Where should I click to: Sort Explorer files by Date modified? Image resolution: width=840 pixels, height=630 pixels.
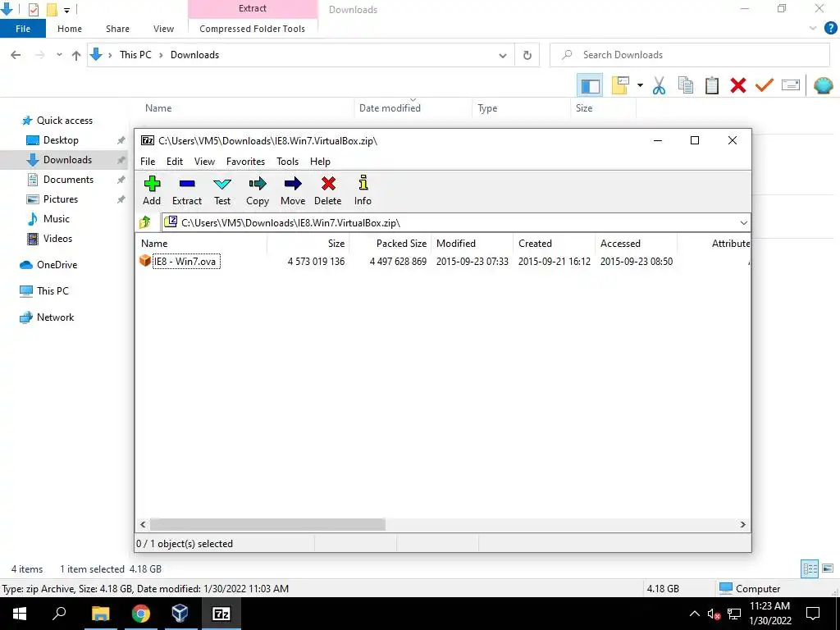click(x=413, y=107)
